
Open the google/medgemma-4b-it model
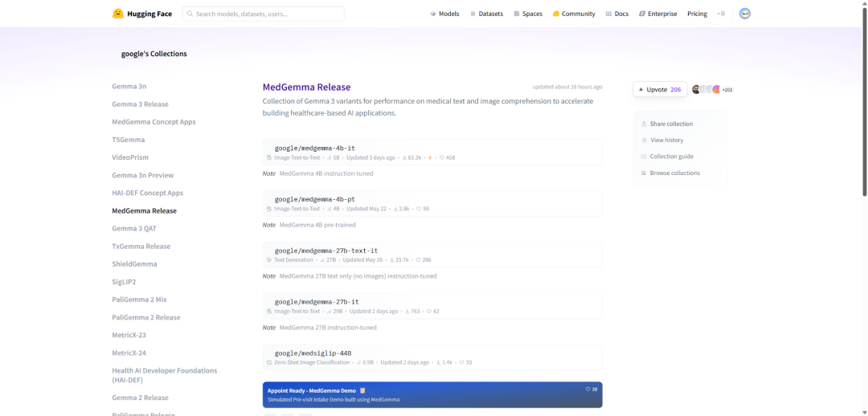pyautogui.click(x=315, y=149)
